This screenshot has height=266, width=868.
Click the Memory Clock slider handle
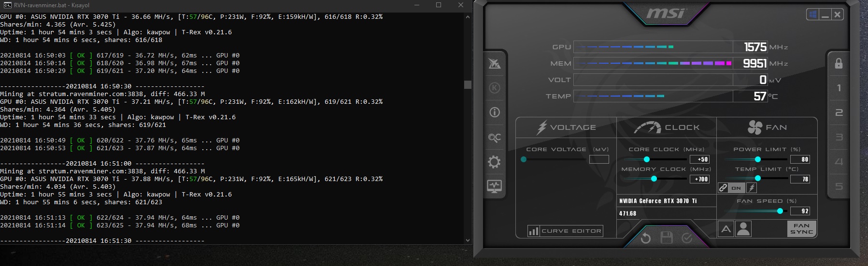654,179
